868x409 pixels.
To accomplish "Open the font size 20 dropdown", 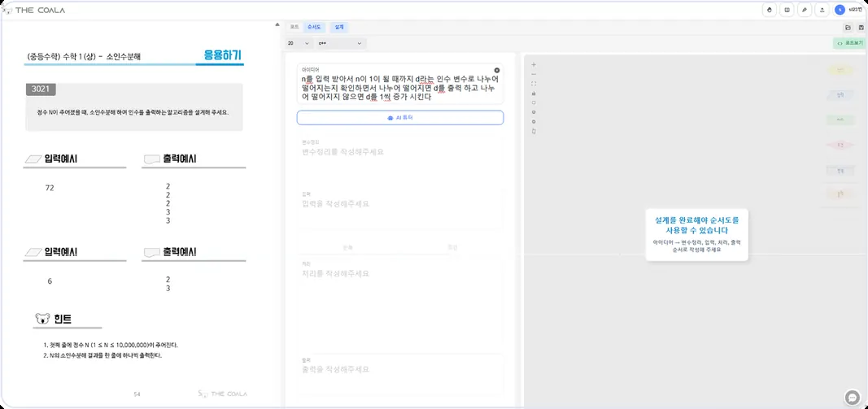I will (299, 43).
